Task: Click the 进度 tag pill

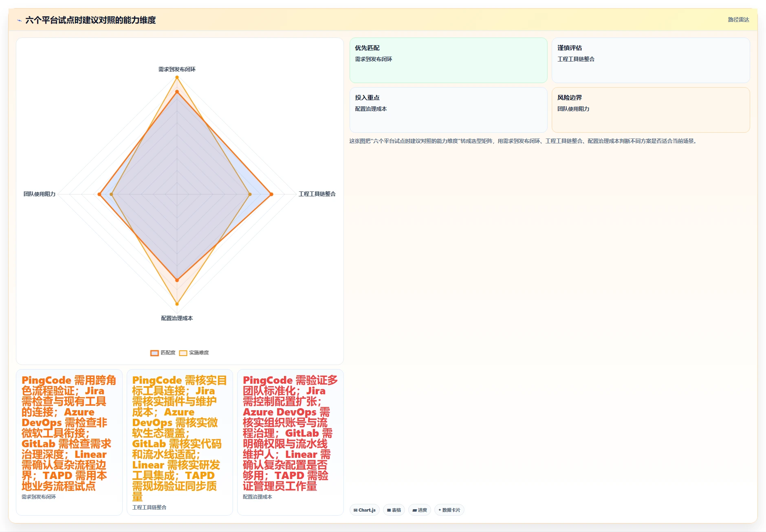Action: point(420,510)
